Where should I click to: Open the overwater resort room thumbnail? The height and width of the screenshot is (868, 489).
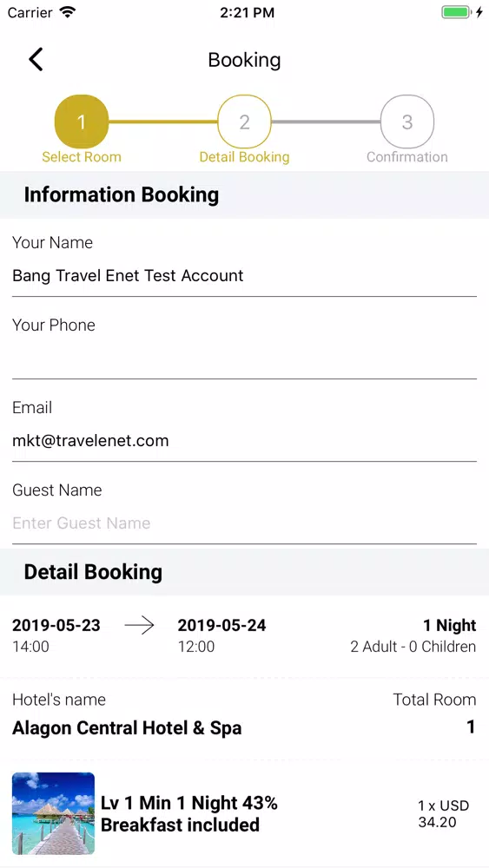pyautogui.click(x=53, y=814)
